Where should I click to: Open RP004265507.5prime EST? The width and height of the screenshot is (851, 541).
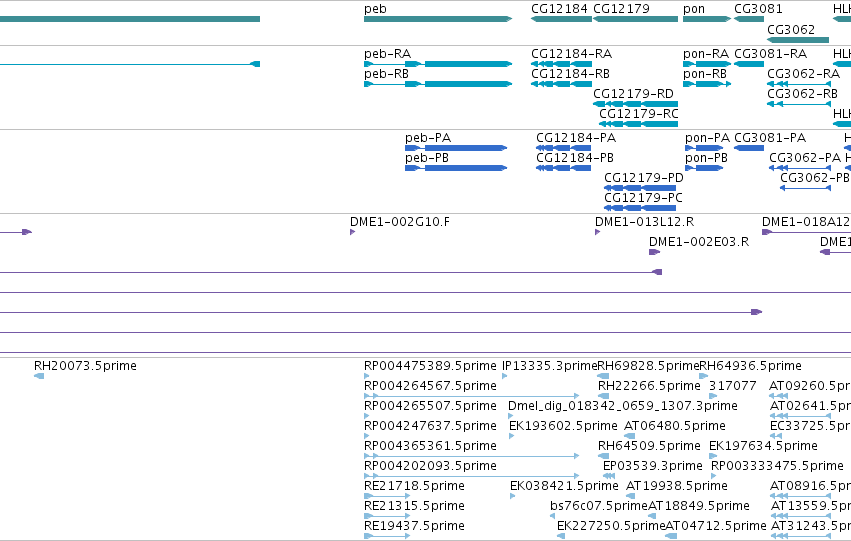(x=366, y=416)
